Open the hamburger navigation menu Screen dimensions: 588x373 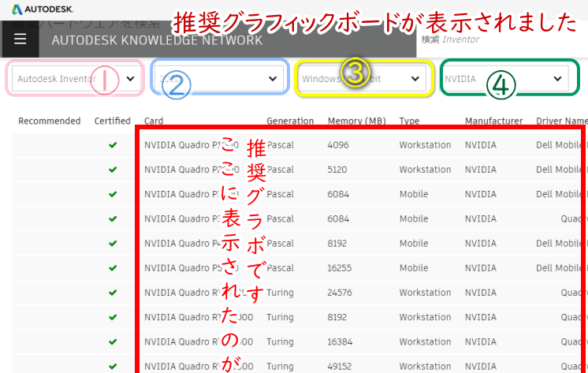(x=20, y=39)
